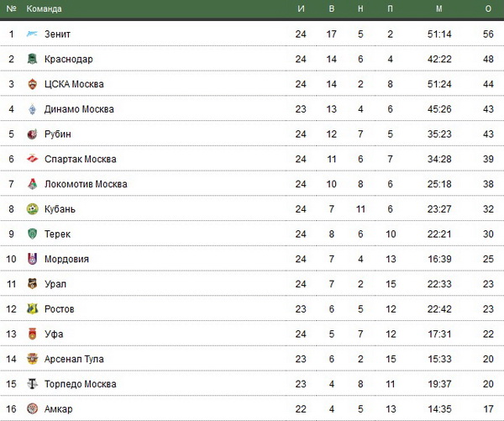Image resolution: width=504 pixels, height=421 pixels.
Task: Click the Терек green crest
Action: [32, 234]
